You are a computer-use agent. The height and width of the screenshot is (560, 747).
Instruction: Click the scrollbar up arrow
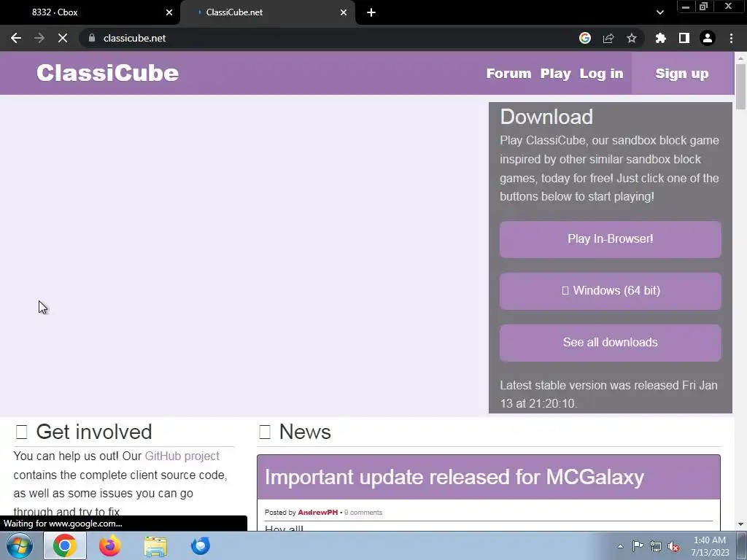(740, 58)
